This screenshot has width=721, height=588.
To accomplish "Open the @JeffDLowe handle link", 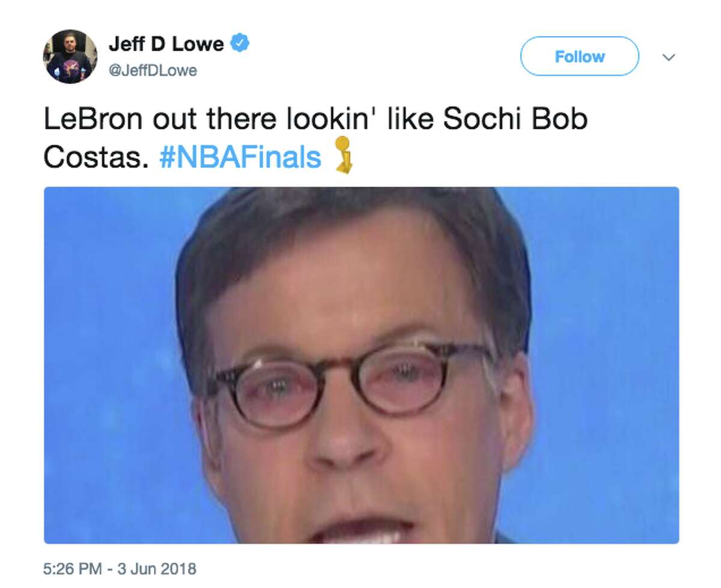I will (x=153, y=71).
